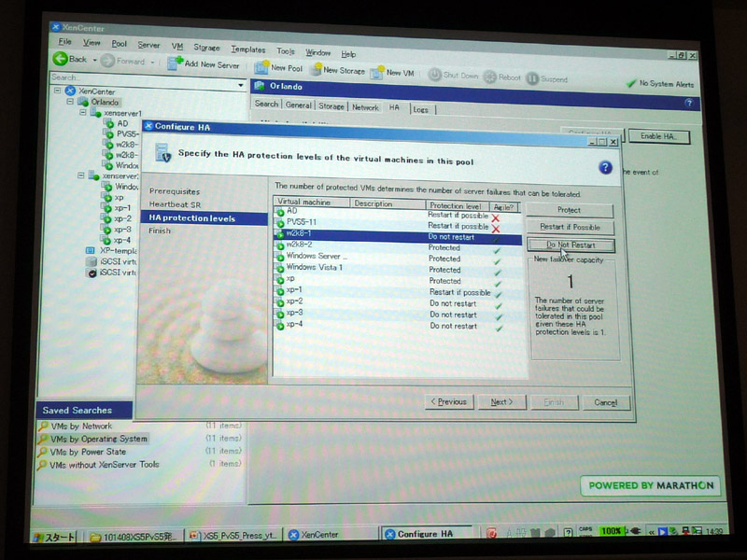Open XenCenter taskbar button

point(331,535)
